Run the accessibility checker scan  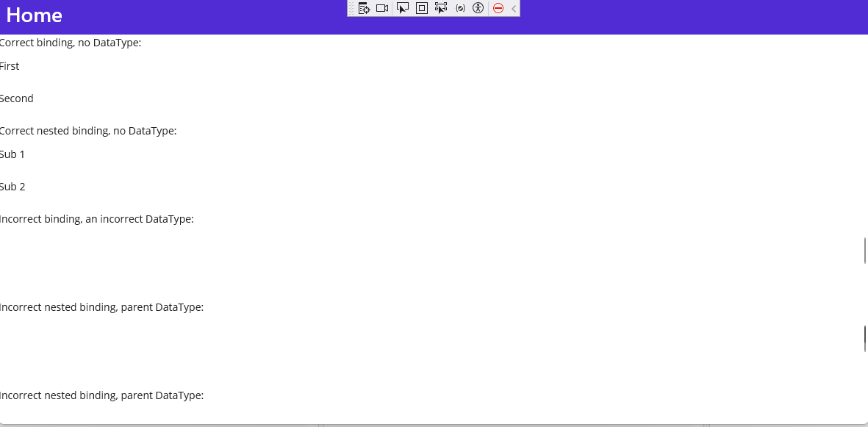[x=478, y=8]
